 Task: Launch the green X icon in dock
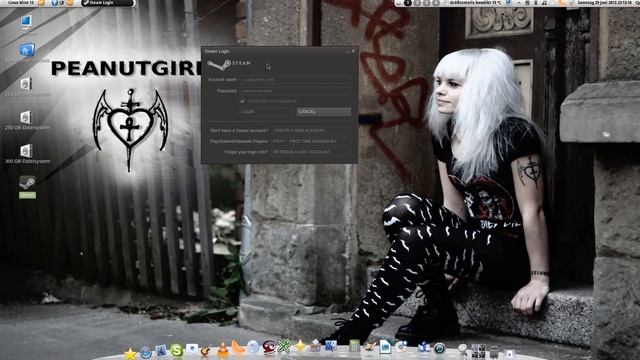(x=284, y=346)
